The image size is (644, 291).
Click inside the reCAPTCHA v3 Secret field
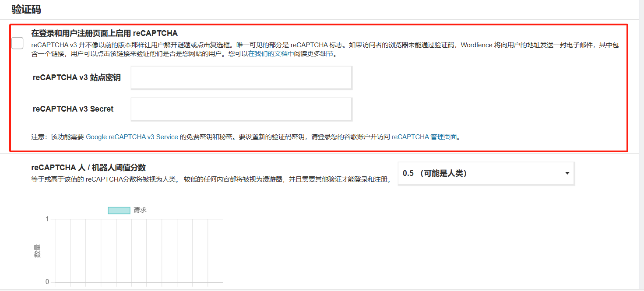pyautogui.click(x=241, y=109)
